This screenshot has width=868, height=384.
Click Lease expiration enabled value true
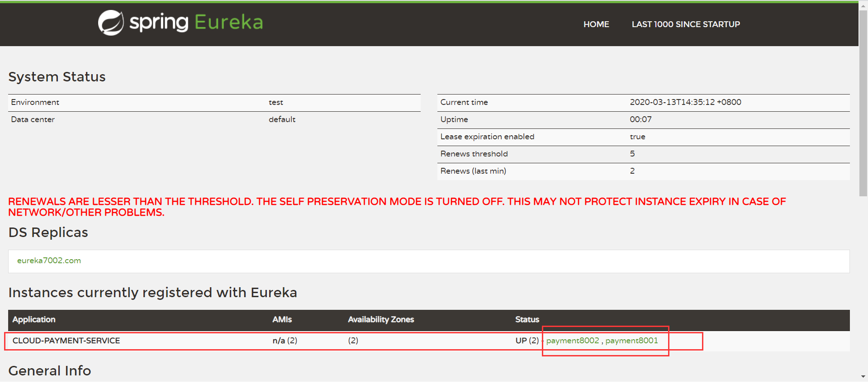(637, 137)
